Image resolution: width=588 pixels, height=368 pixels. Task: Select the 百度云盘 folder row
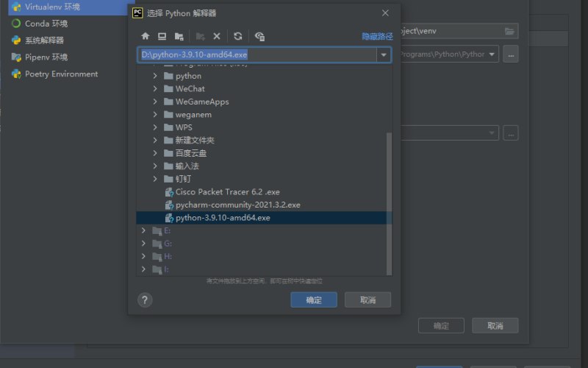point(262,153)
